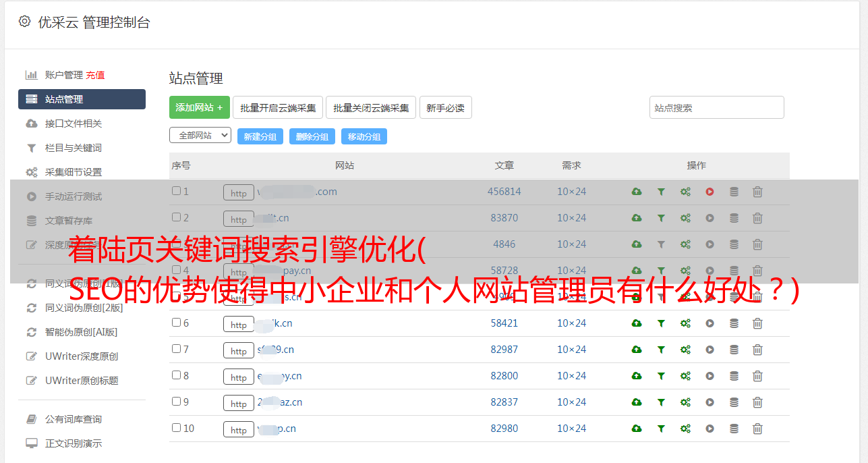Open article count 82987 link

[504, 350]
